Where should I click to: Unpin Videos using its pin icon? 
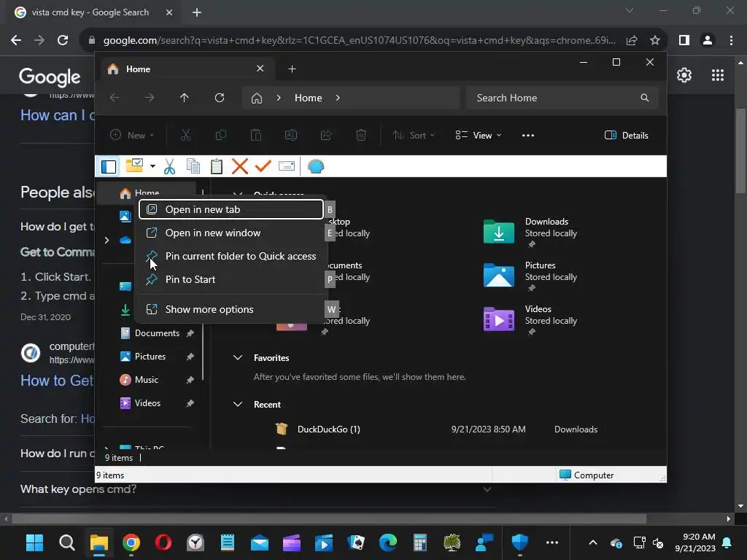click(x=190, y=403)
